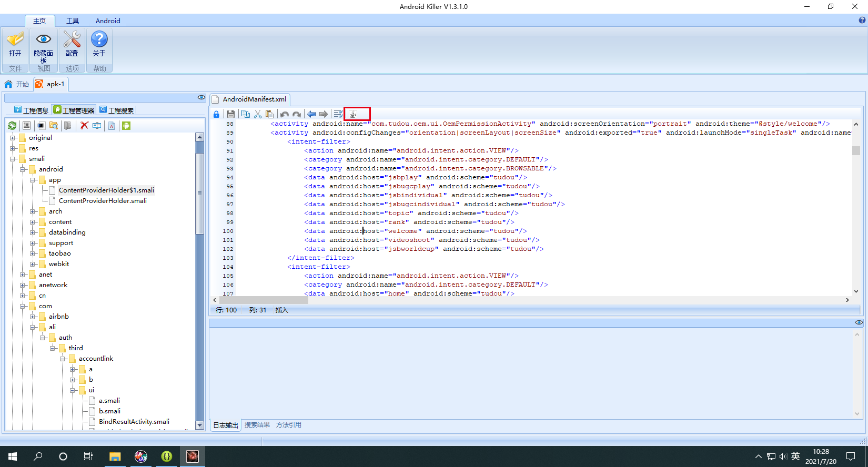This screenshot has width=868, height=467.
Task: Switch to the 工具 ribbon tab
Action: 73,21
